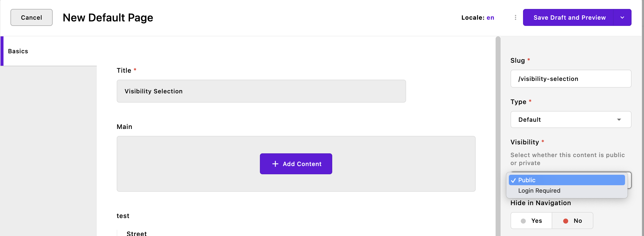644x236 pixels.
Task: Open the Save Draft and Preview dropdown arrow
Action: tap(623, 17)
